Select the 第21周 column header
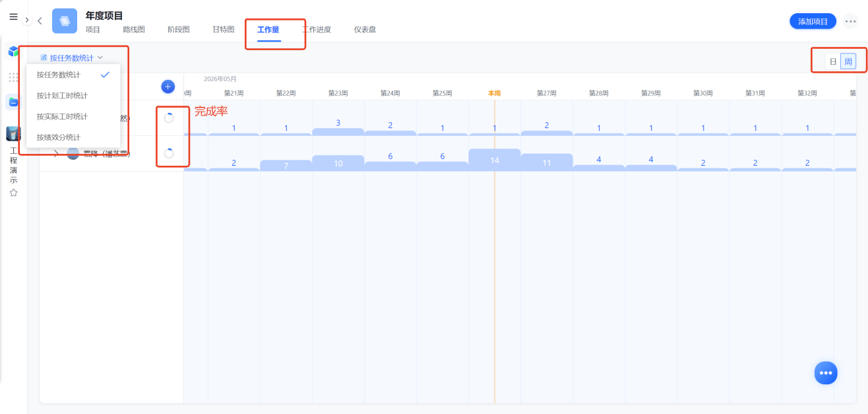 234,94
